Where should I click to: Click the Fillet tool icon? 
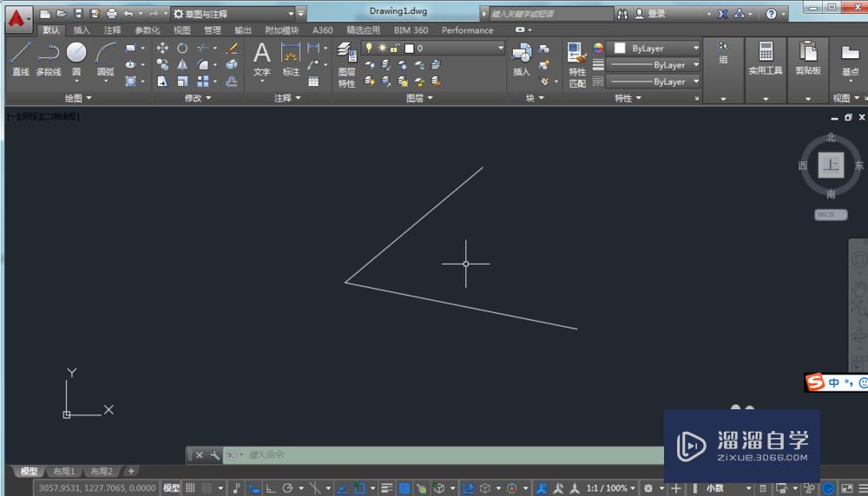(203, 65)
